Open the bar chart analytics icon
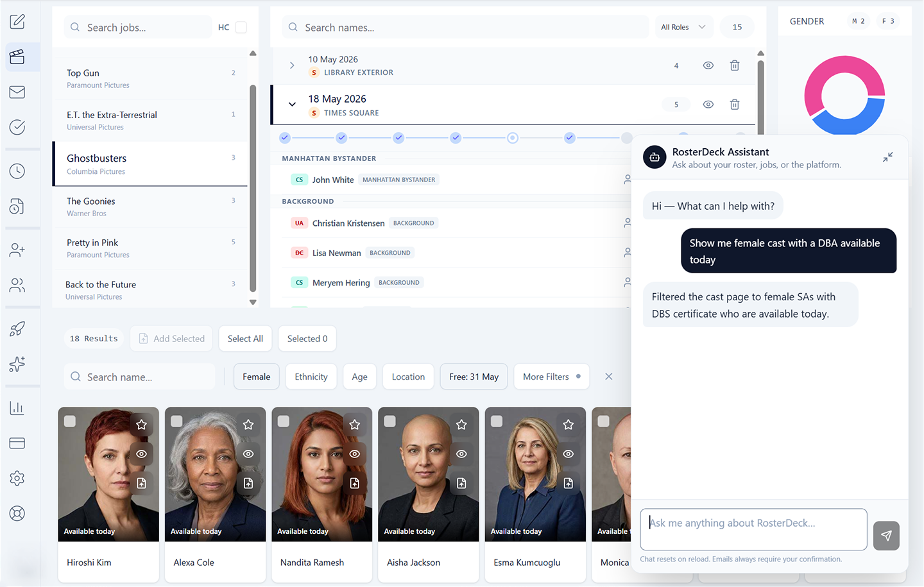Screen dimensions: 924x587 [x=17, y=408]
